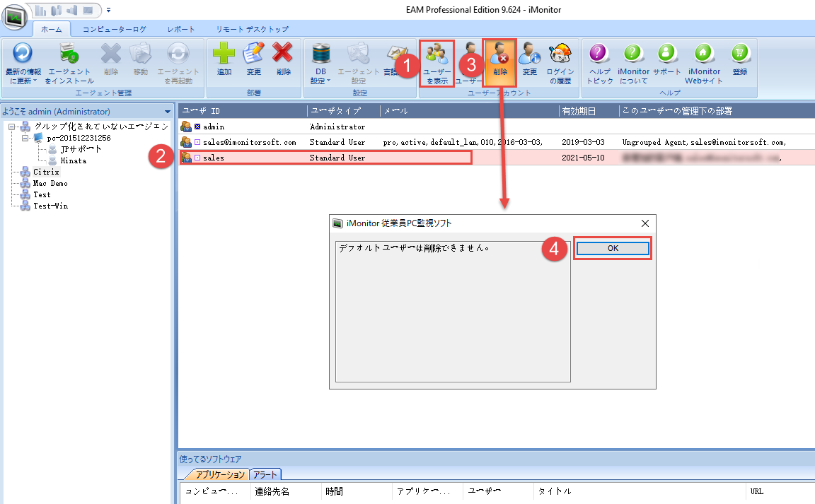Click the Show Users (ユーザーを表示) icon
Screen dimensions: 815x504
click(x=437, y=53)
